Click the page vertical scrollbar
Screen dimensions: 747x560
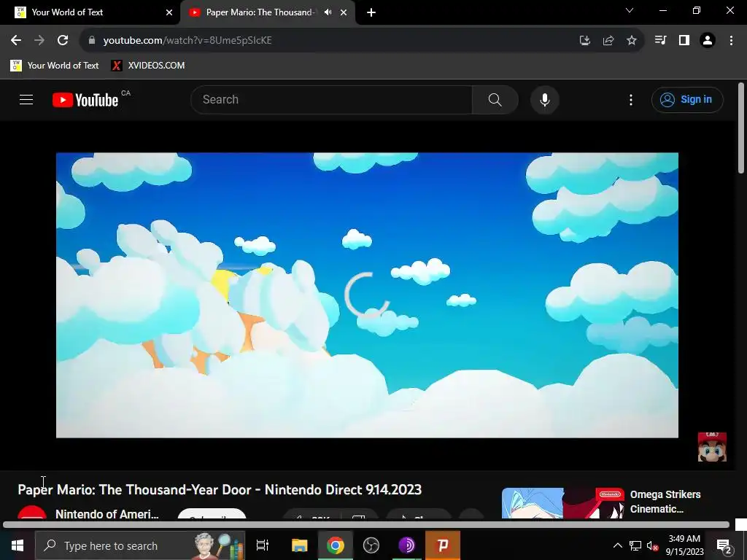(741, 128)
